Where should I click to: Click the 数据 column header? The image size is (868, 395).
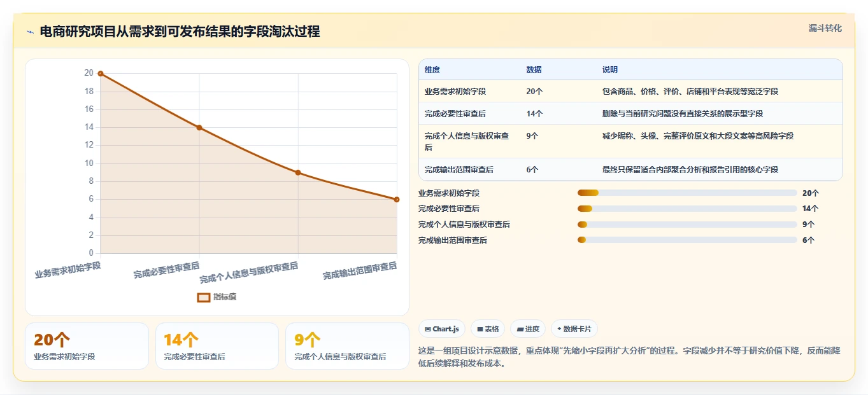tap(534, 70)
